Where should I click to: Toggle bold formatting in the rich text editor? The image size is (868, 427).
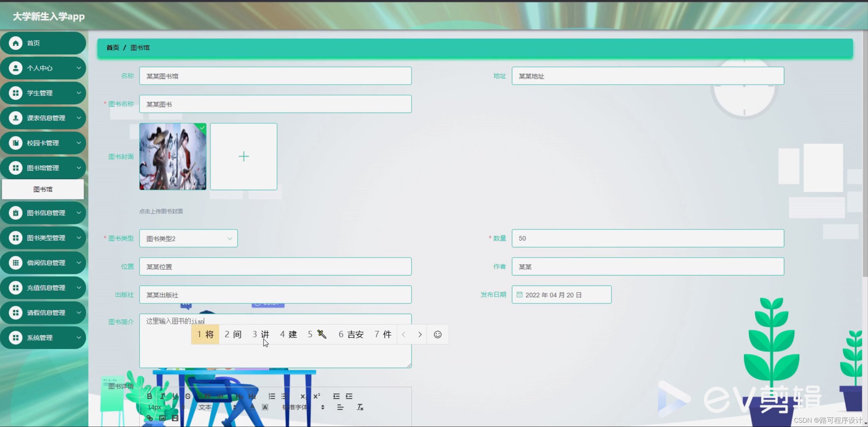coord(149,396)
